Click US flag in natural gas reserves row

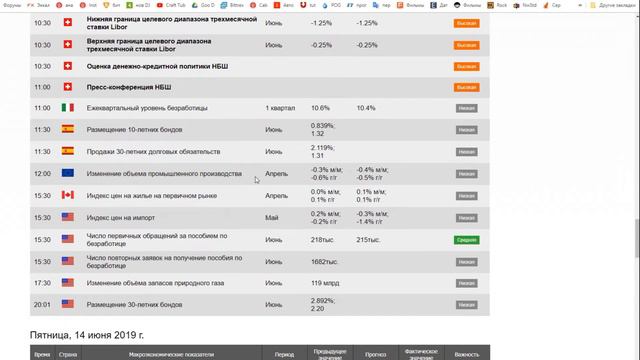[68, 282]
